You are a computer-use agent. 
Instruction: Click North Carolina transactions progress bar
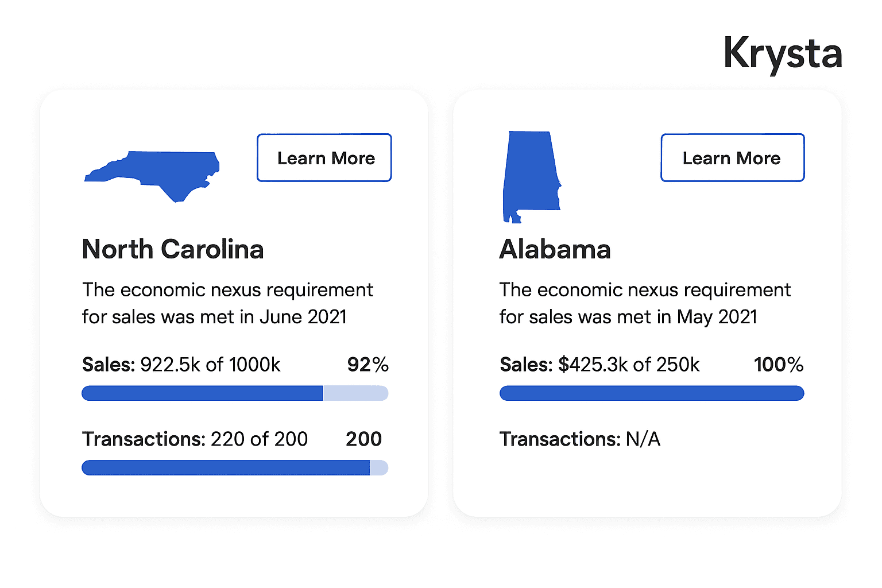point(235,468)
